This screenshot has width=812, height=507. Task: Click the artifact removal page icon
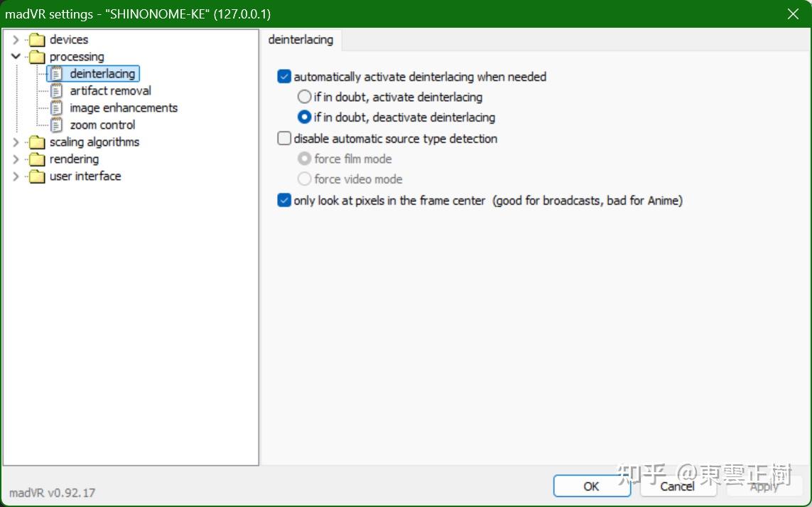tap(56, 91)
